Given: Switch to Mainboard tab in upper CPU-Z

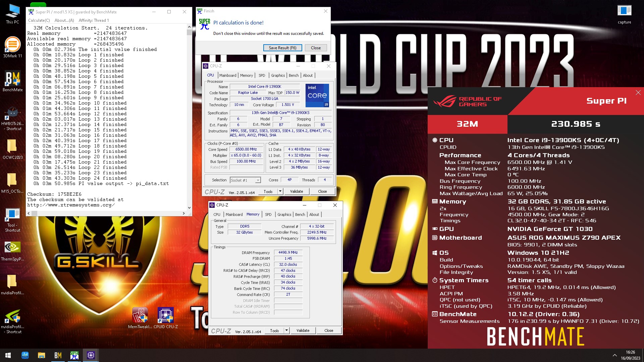Looking at the screenshot, I should tap(228, 75).
